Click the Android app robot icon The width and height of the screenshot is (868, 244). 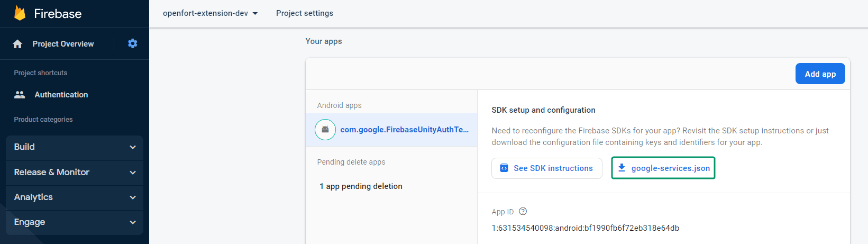[325, 130]
